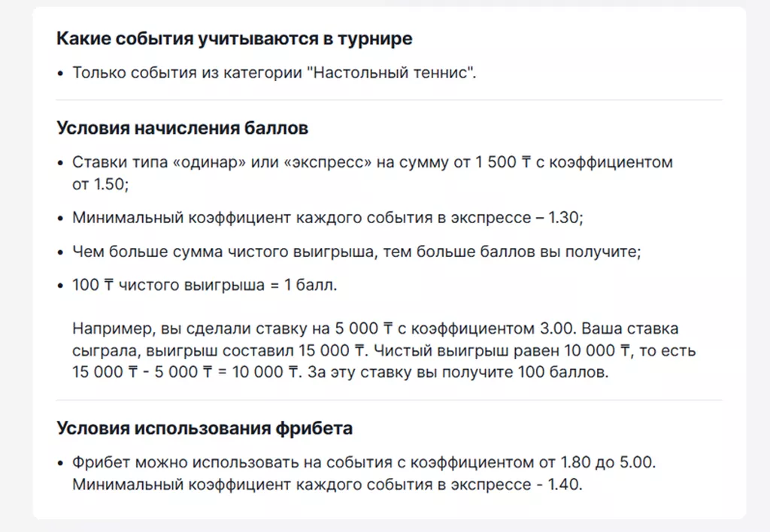Click the tenge symbol after 5 000 in example
Viewport: 770px width, 532px height.
[388, 328]
